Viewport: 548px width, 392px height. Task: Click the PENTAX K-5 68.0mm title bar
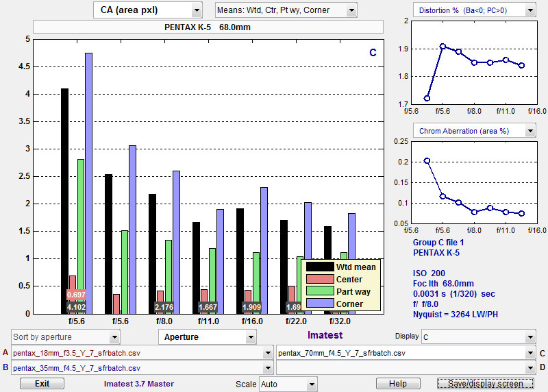point(208,27)
